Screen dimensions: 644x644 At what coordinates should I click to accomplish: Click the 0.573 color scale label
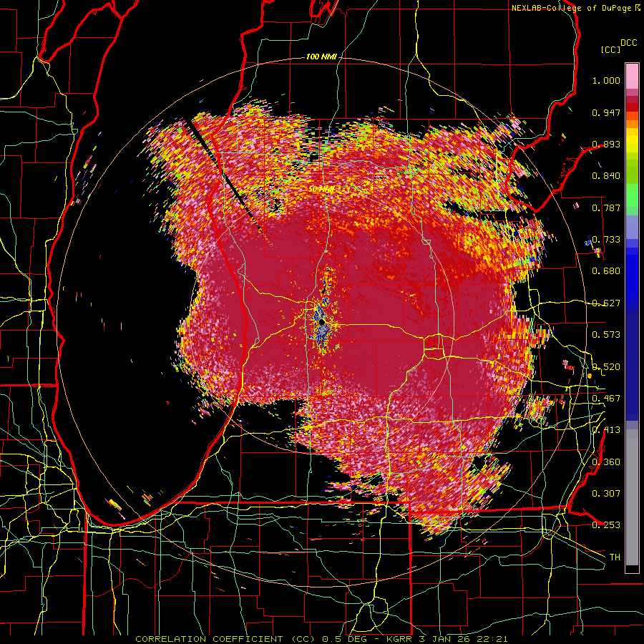pos(606,335)
